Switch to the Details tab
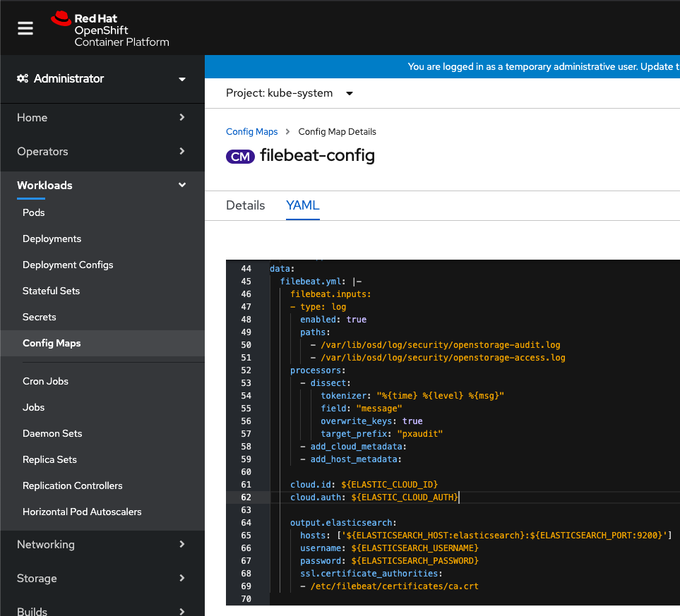Image resolution: width=680 pixels, height=616 pixels. (246, 205)
